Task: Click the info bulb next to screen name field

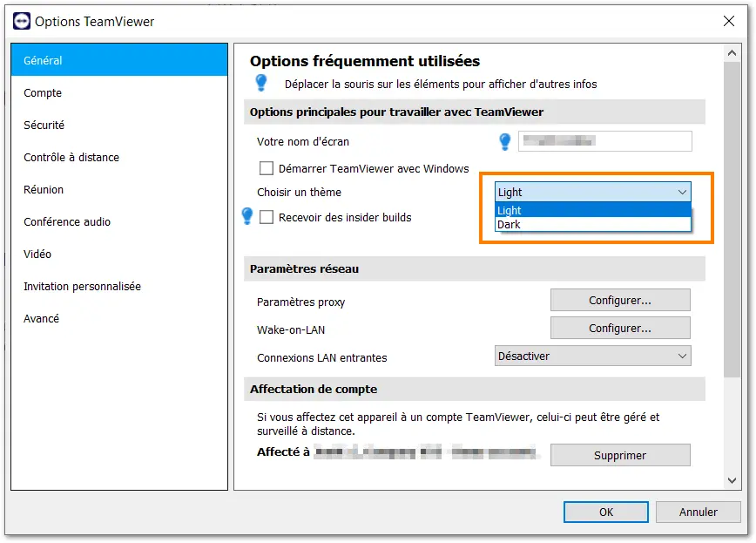Action: (505, 141)
